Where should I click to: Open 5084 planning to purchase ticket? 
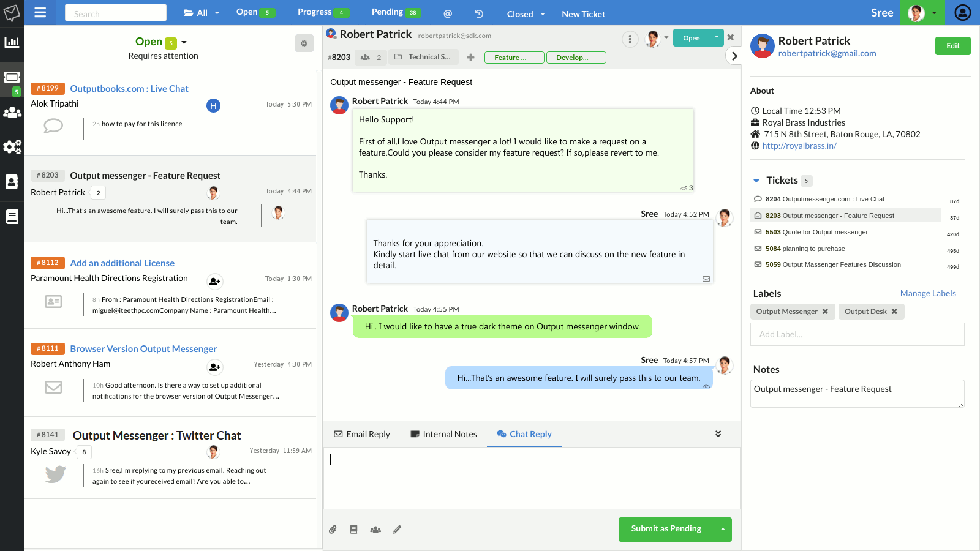tap(805, 249)
